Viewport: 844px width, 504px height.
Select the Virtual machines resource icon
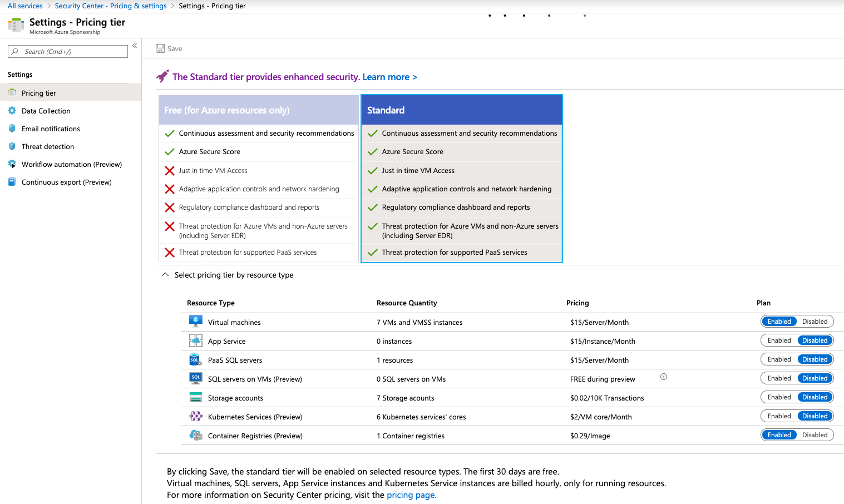195,321
